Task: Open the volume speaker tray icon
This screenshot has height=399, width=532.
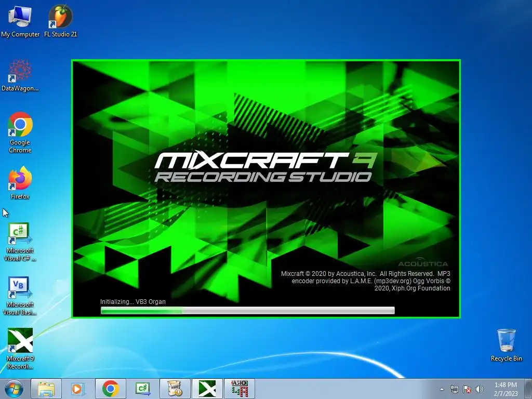Action: pos(480,389)
